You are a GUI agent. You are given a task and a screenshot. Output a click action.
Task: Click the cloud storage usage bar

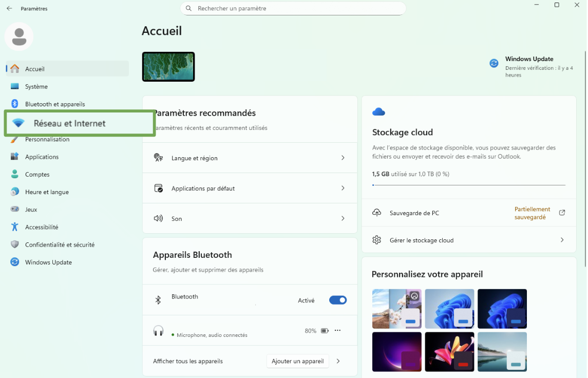click(468, 185)
